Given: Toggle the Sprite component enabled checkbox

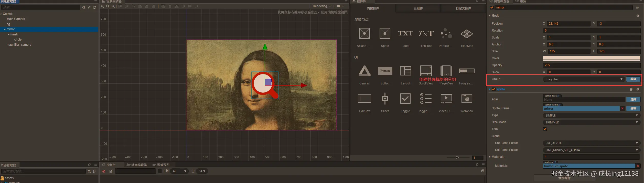Looking at the screenshot, I should pos(493,89).
